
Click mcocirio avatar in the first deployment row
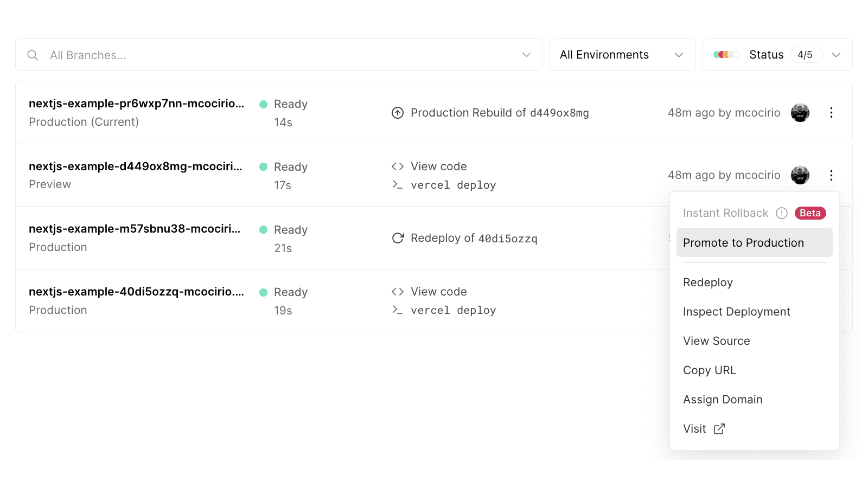pos(800,113)
